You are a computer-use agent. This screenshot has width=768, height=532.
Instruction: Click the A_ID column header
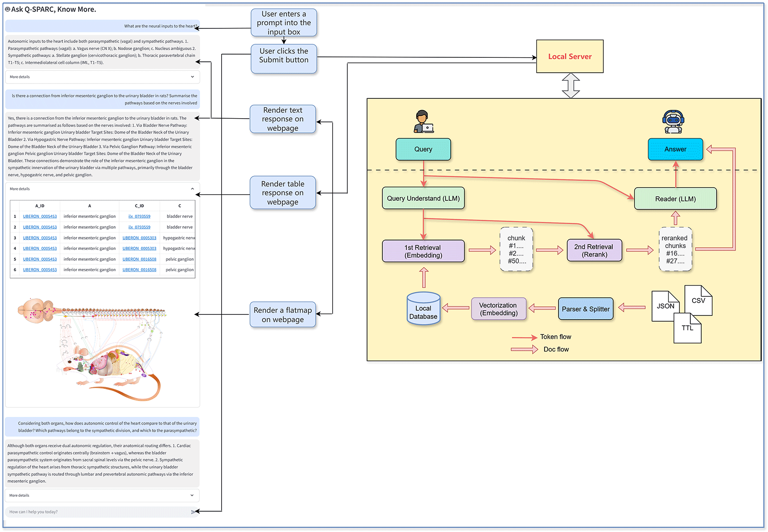pos(40,206)
